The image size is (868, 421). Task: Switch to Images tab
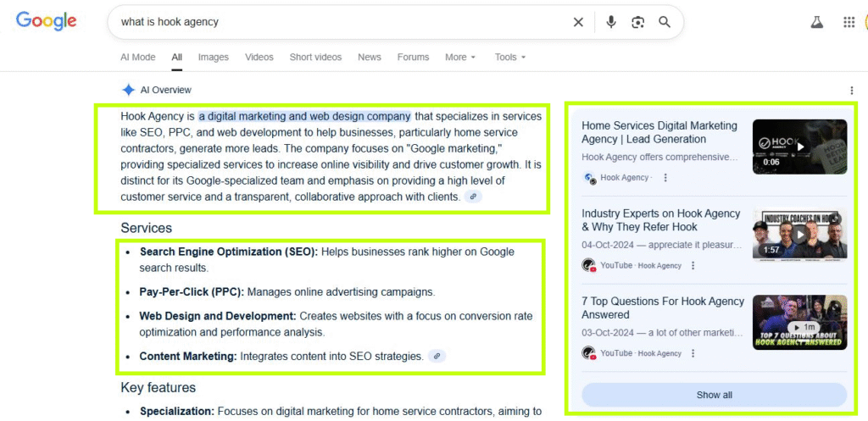pos(213,57)
